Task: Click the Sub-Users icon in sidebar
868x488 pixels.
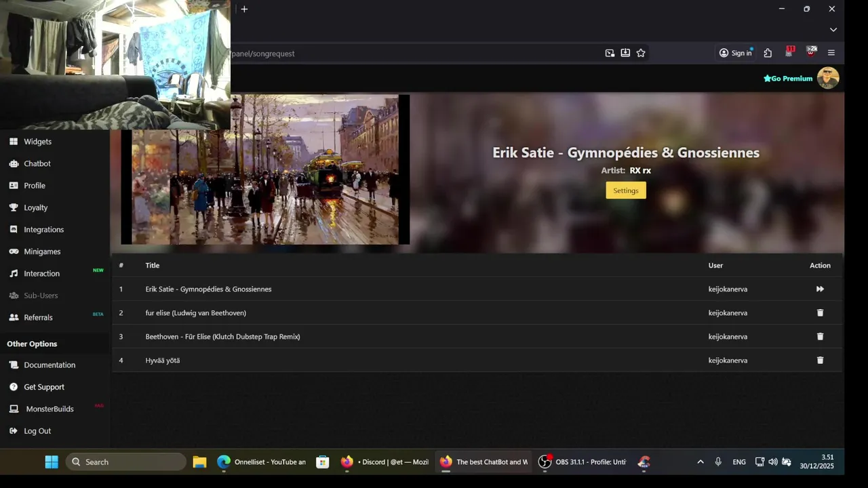Action: 14,296
